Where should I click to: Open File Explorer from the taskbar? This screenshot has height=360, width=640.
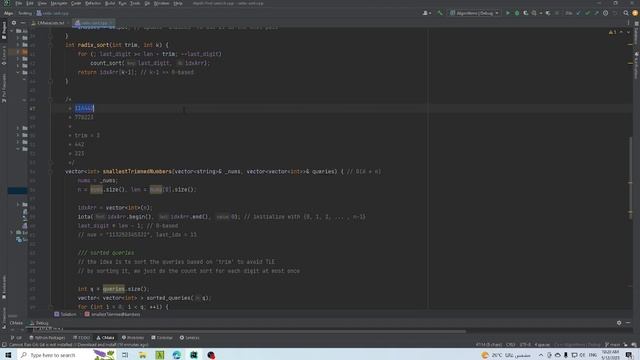[x=142, y=355]
